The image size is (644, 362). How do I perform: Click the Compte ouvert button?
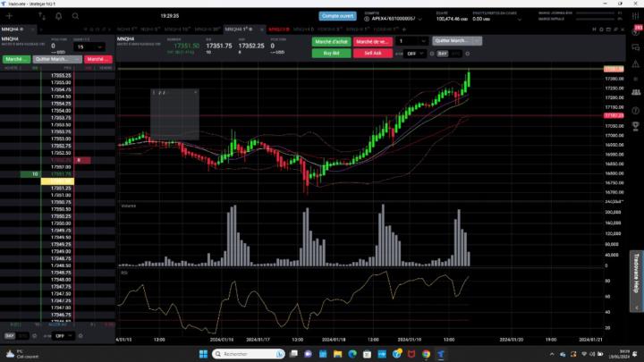pyautogui.click(x=337, y=16)
